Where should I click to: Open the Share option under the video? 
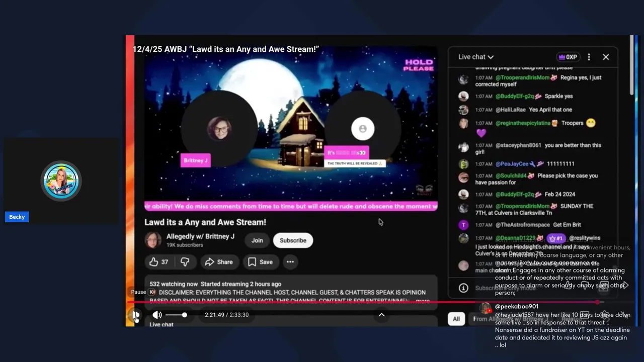(219, 262)
